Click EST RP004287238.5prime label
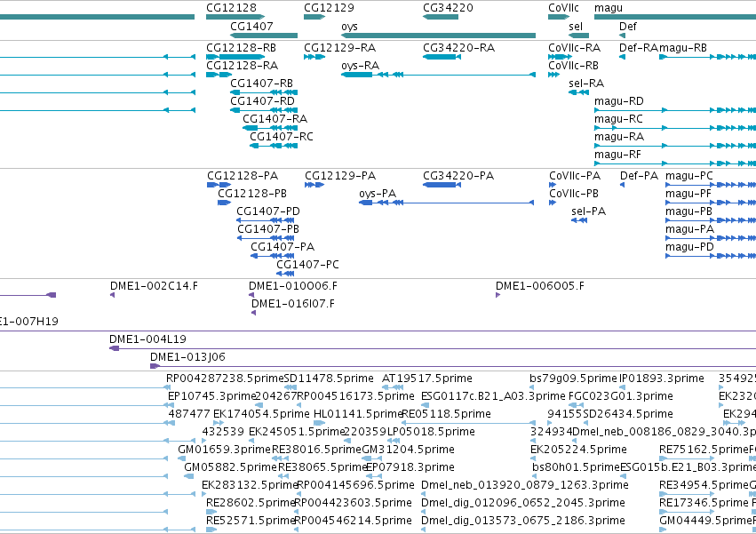 225,379
